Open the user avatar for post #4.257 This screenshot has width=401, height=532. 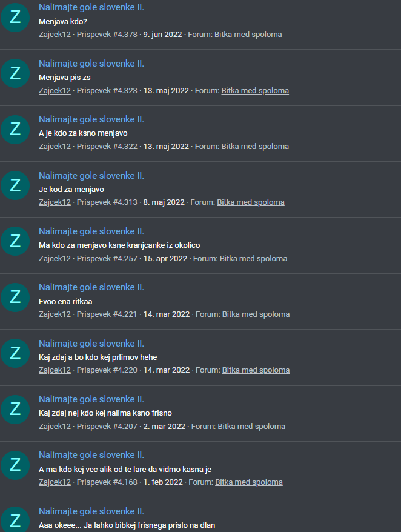point(15,241)
